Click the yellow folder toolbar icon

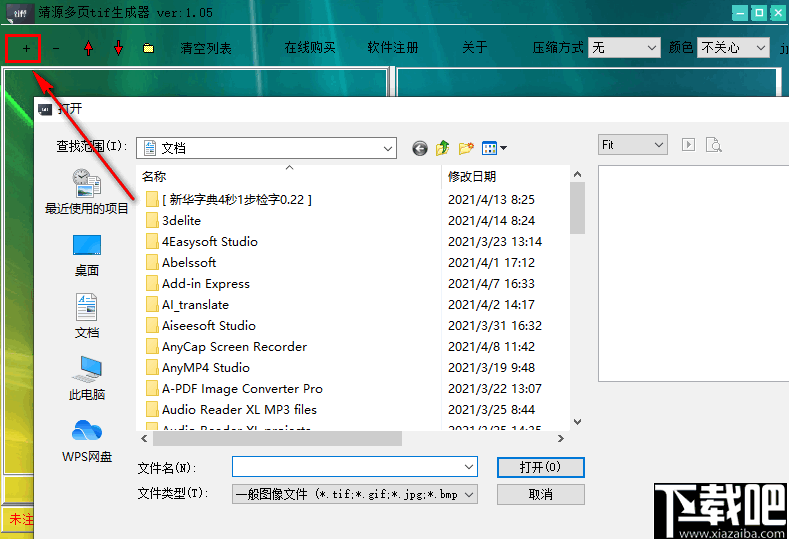click(148, 48)
